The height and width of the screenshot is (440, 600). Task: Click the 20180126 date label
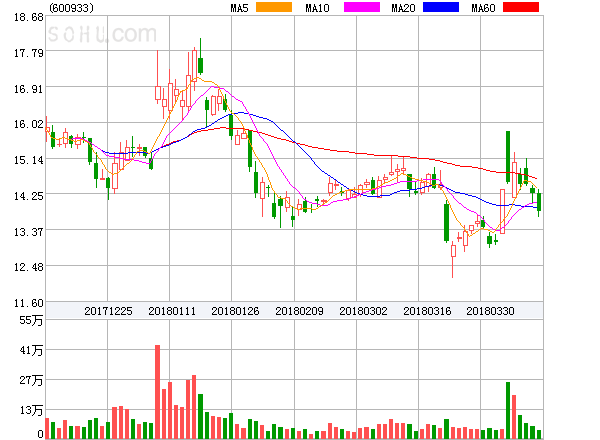(x=235, y=311)
